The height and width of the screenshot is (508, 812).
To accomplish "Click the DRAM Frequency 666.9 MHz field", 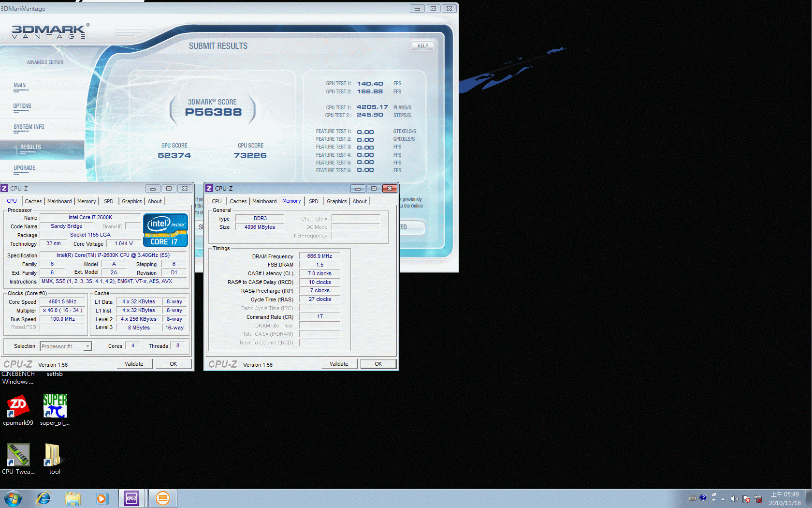I will click(319, 256).
